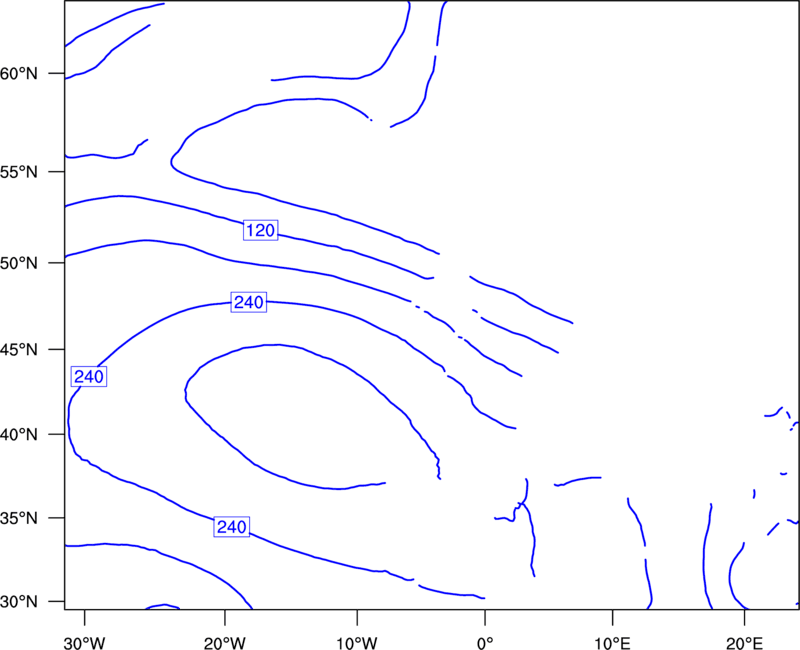This screenshot has height=650, width=800.
Task: Select the 55°N latitude axis label
Action: coord(19,172)
